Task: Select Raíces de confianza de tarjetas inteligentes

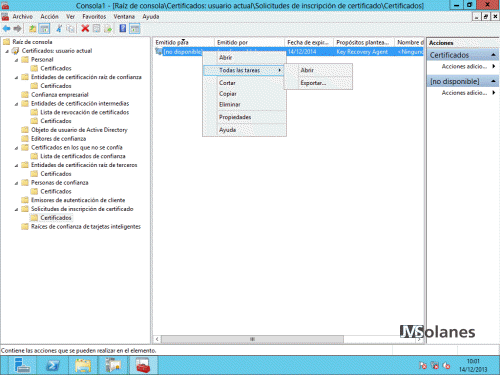Action: pyautogui.click(x=86, y=227)
